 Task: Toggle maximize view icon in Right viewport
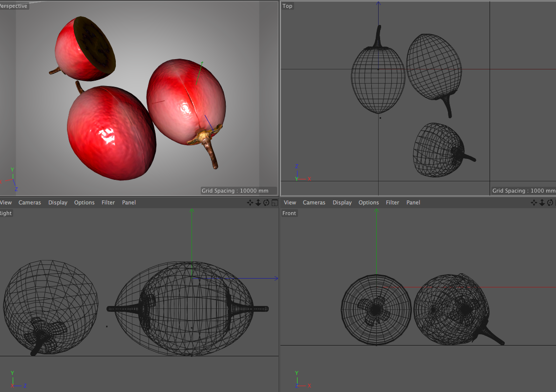(x=274, y=203)
